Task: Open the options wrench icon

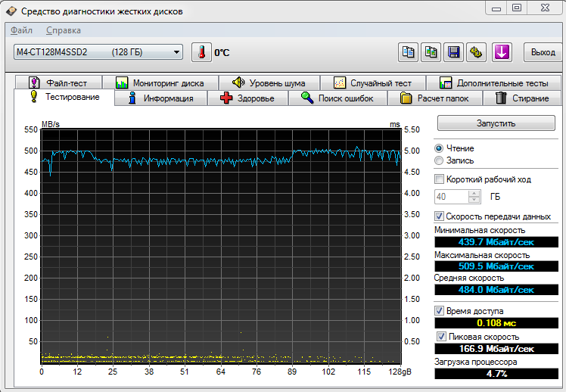Action: coord(476,52)
